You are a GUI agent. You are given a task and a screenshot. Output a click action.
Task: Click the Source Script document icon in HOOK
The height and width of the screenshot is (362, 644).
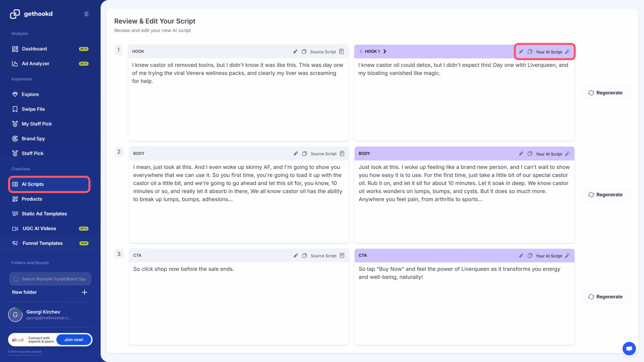(x=341, y=51)
